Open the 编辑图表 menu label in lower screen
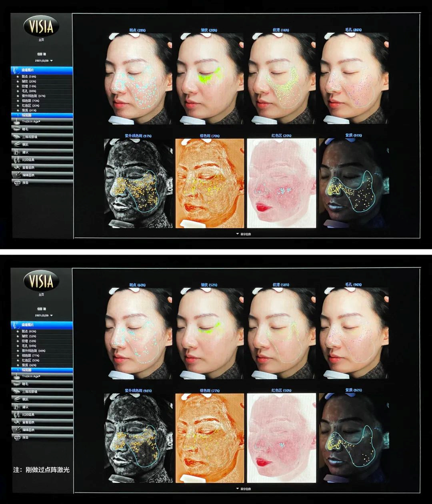432x504 pixels. click(x=28, y=430)
